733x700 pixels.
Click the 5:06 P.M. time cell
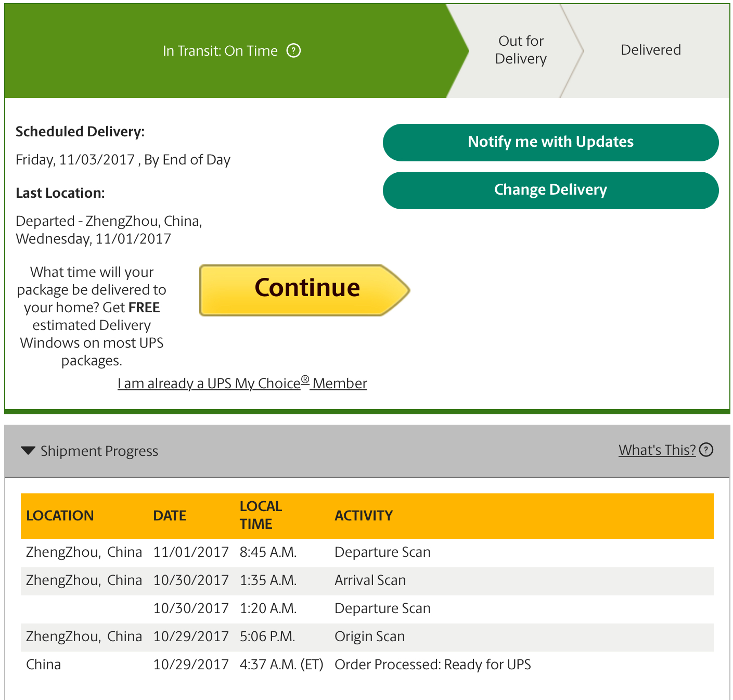(267, 637)
